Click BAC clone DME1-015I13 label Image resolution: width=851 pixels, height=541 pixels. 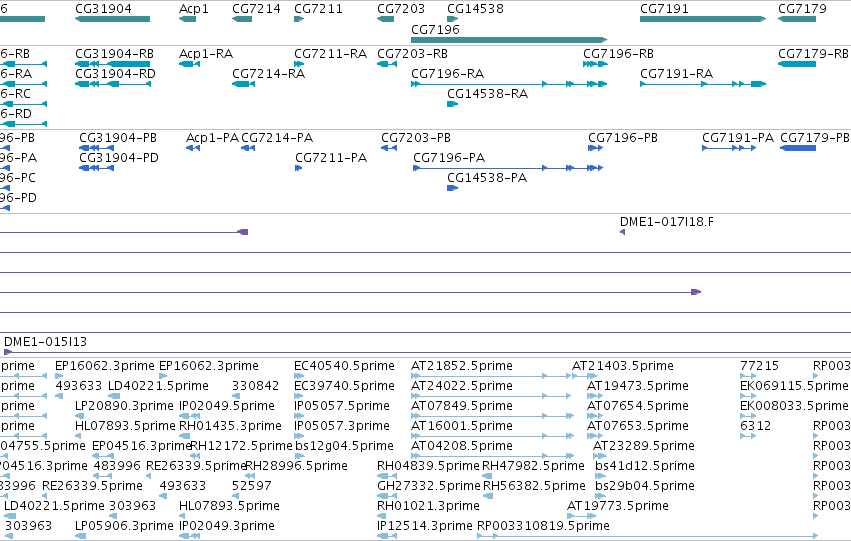[x=46, y=341]
